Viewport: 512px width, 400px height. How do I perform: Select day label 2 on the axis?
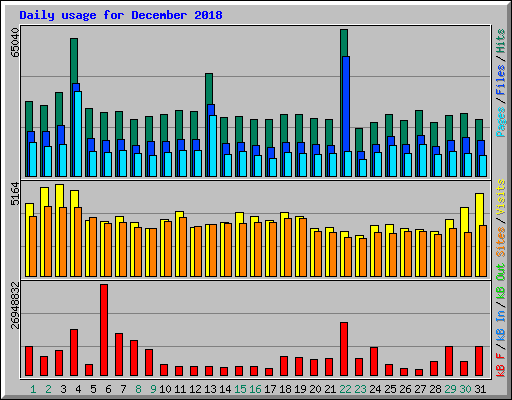(x=48, y=389)
